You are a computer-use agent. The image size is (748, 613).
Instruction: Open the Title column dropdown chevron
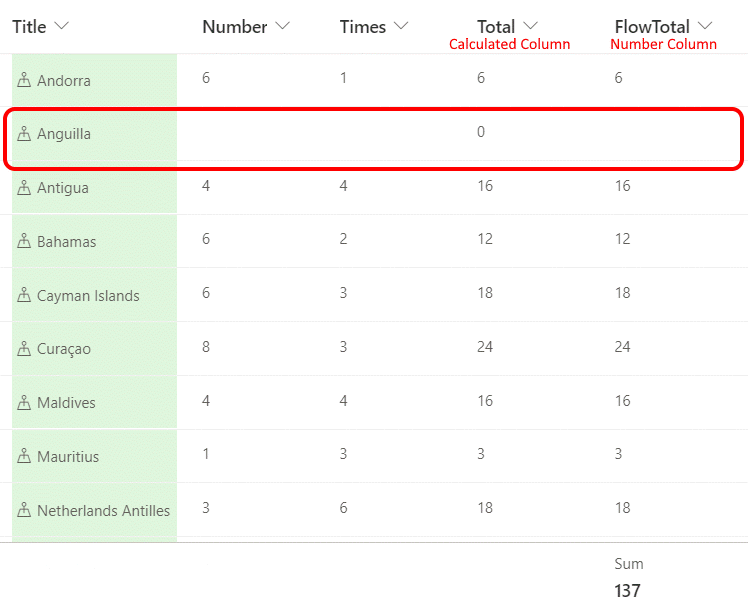(62, 27)
